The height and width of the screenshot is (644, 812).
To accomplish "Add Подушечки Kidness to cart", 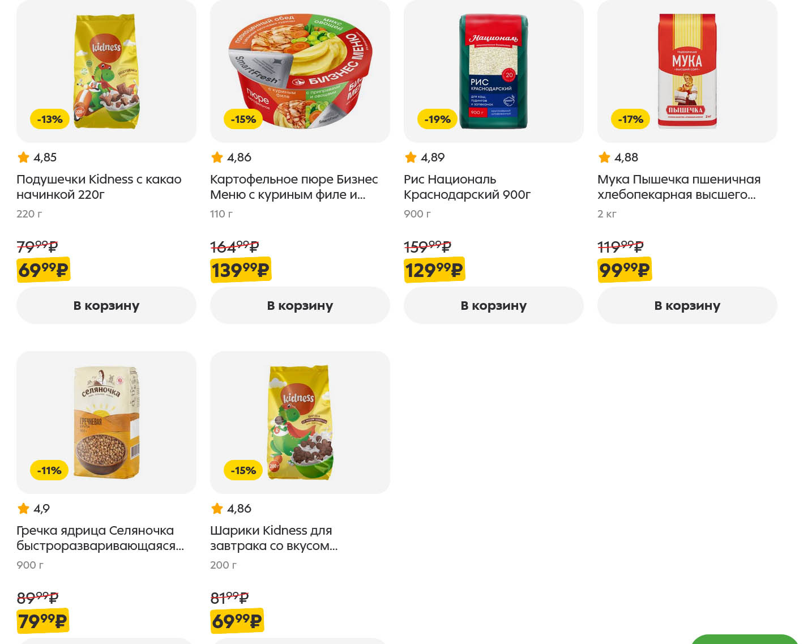I will point(106,305).
